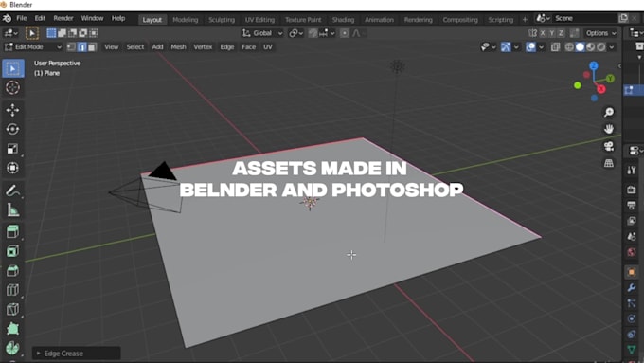Add a new workspace tab
Image resolution: width=644 pixels, height=363 pixels.
(x=525, y=20)
